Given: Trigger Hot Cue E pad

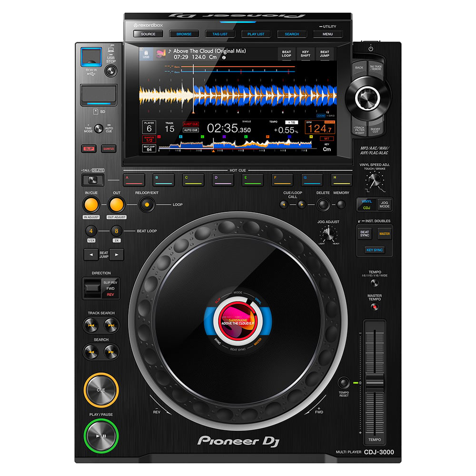Looking at the screenshot, I should point(253,180).
